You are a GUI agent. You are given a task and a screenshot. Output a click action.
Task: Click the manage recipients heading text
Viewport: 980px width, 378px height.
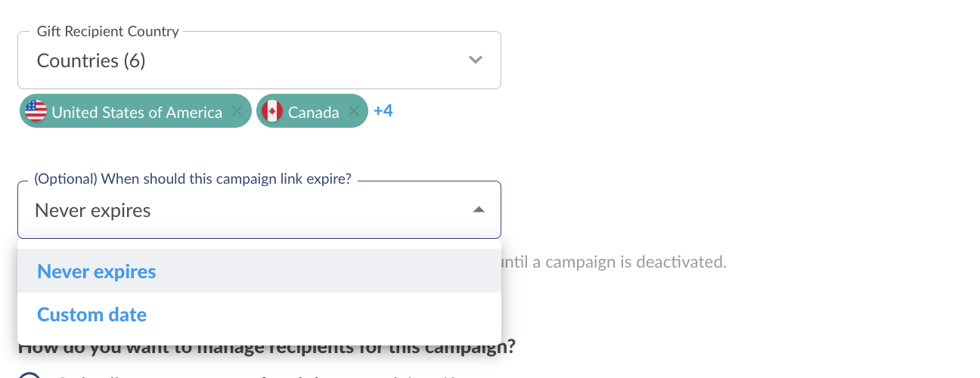[267, 347]
